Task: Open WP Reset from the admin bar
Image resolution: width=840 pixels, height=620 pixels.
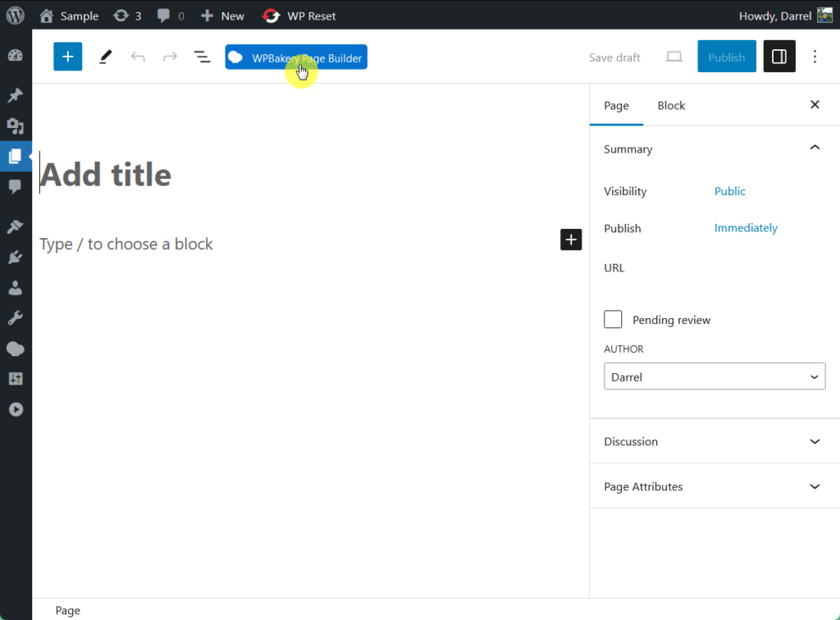Action: [x=299, y=16]
